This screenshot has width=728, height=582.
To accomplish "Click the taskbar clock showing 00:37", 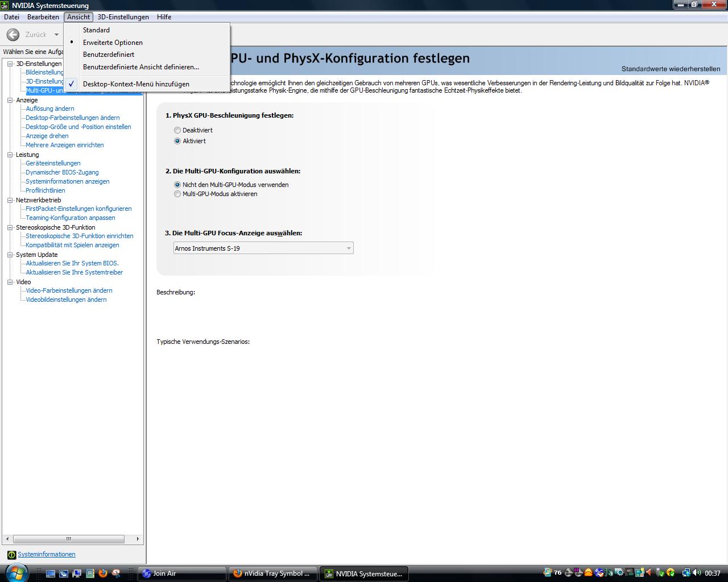I will pos(713,573).
